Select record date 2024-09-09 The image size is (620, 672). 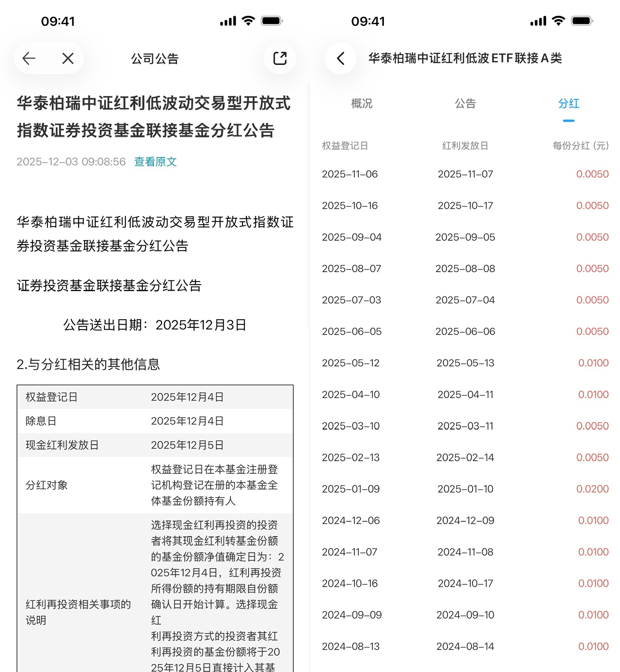pos(352,615)
